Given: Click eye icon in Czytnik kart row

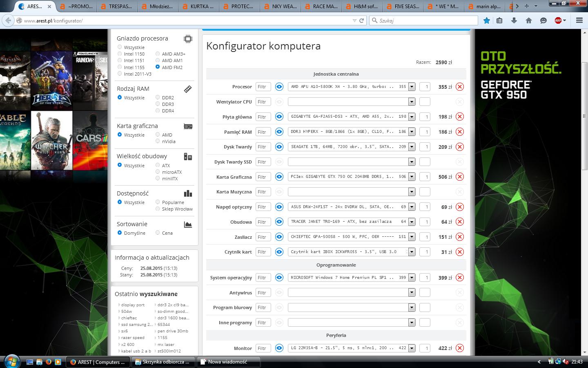Looking at the screenshot, I should pyautogui.click(x=279, y=252).
